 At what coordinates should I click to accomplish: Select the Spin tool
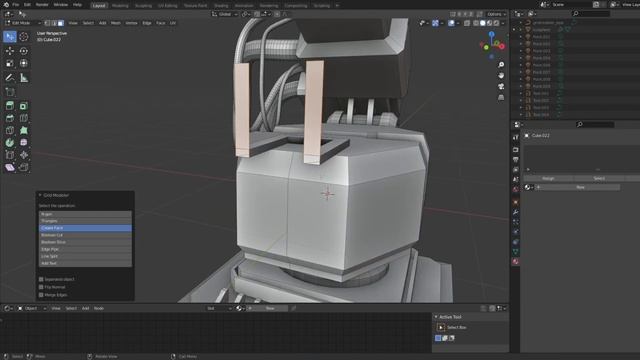10,143
